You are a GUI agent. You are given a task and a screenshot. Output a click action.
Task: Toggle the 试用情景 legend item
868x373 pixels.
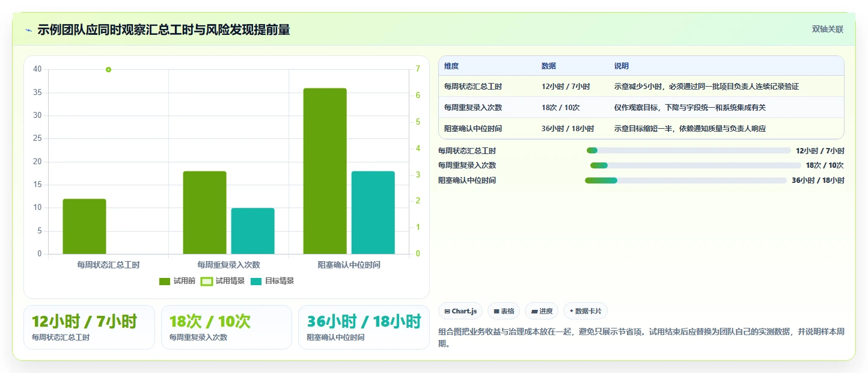click(x=222, y=281)
